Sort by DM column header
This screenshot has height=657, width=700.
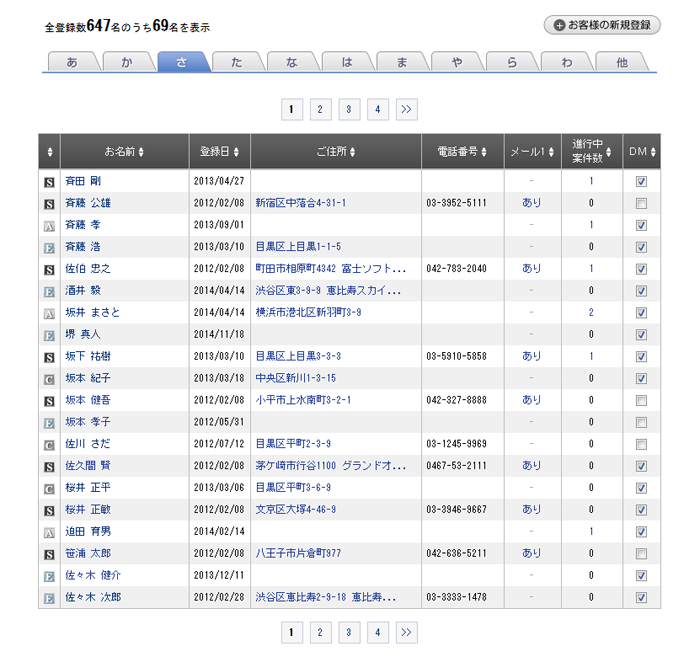pyautogui.click(x=642, y=152)
